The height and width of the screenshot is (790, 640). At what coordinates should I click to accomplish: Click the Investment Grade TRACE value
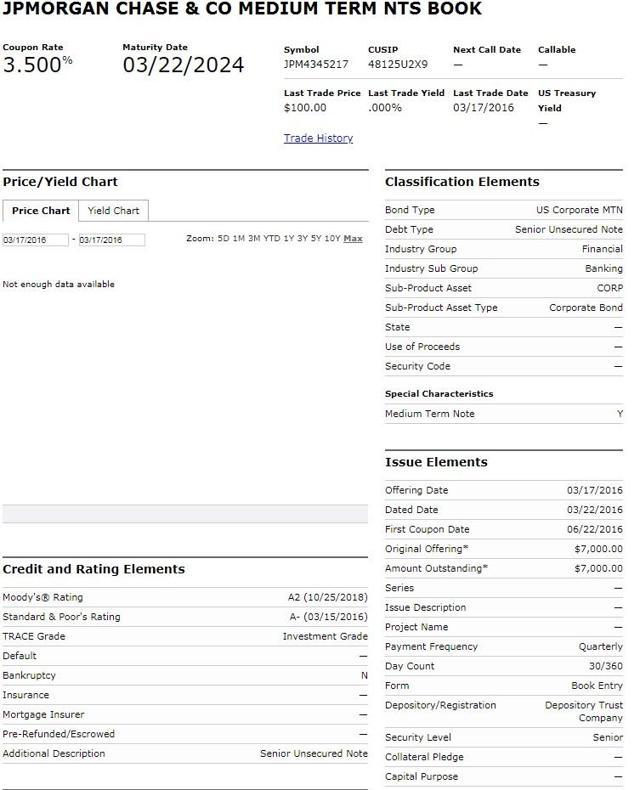(x=325, y=637)
